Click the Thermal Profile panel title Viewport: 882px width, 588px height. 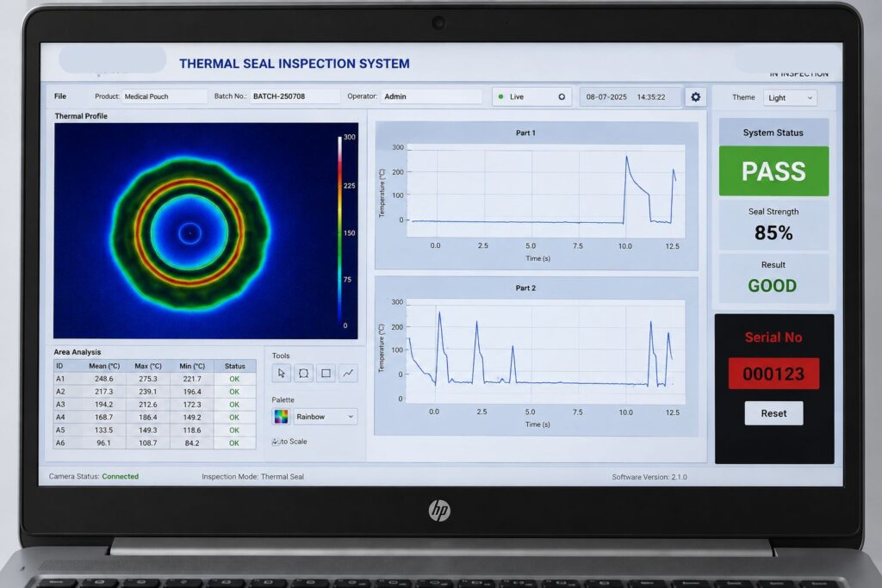(x=81, y=116)
